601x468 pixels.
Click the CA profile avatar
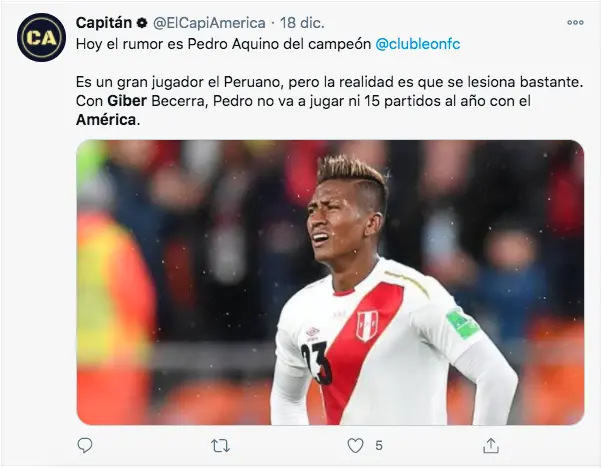[x=41, y=38]
